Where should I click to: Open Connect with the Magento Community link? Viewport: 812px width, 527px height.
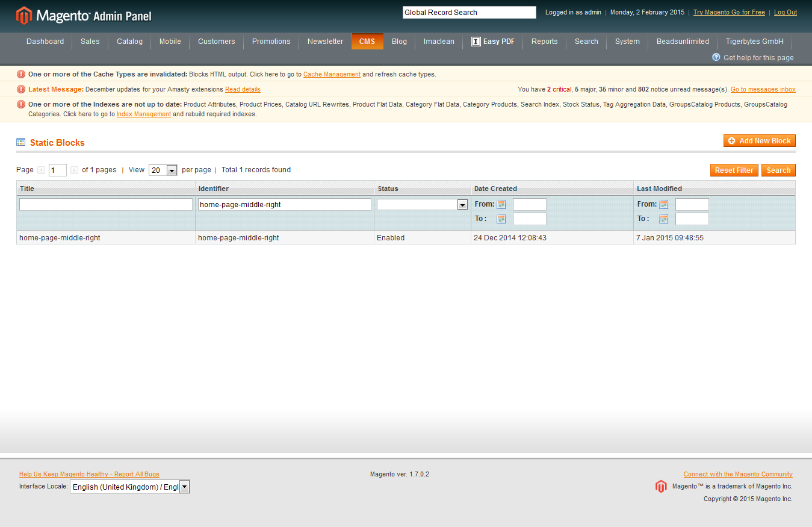click(738, 475)
